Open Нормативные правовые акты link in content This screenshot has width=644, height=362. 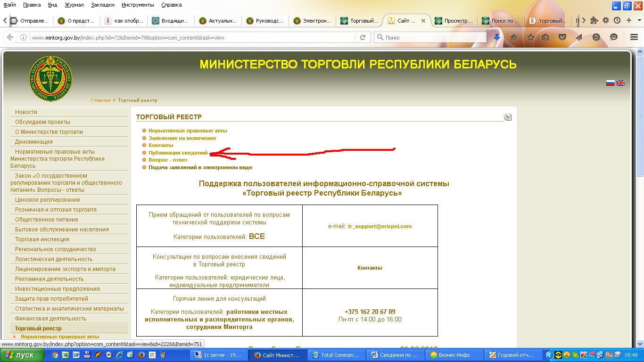188,131
